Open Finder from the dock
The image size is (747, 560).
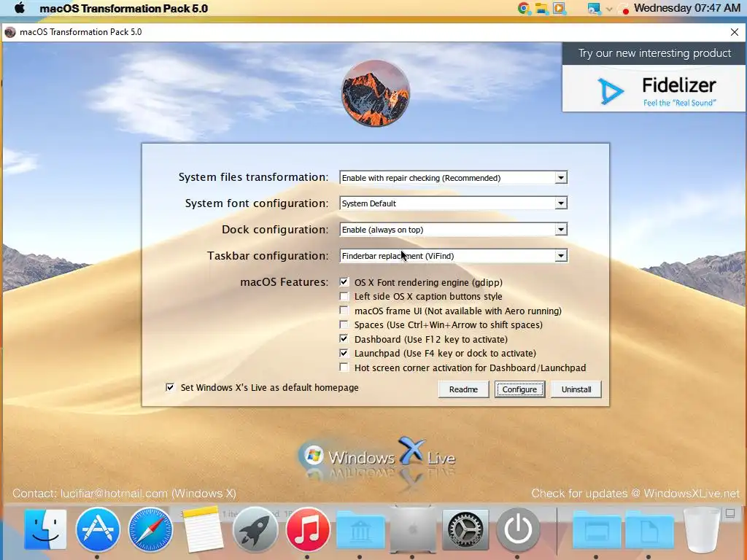[45, 529]
